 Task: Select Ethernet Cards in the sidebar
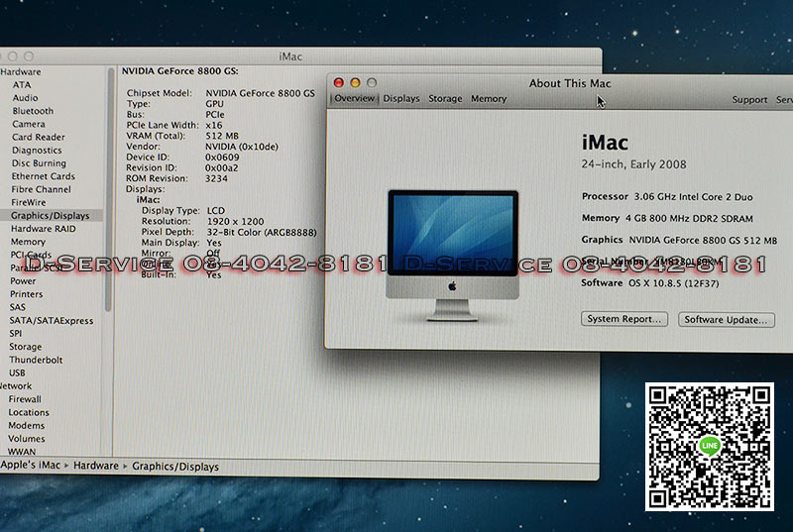pos(43,176)
